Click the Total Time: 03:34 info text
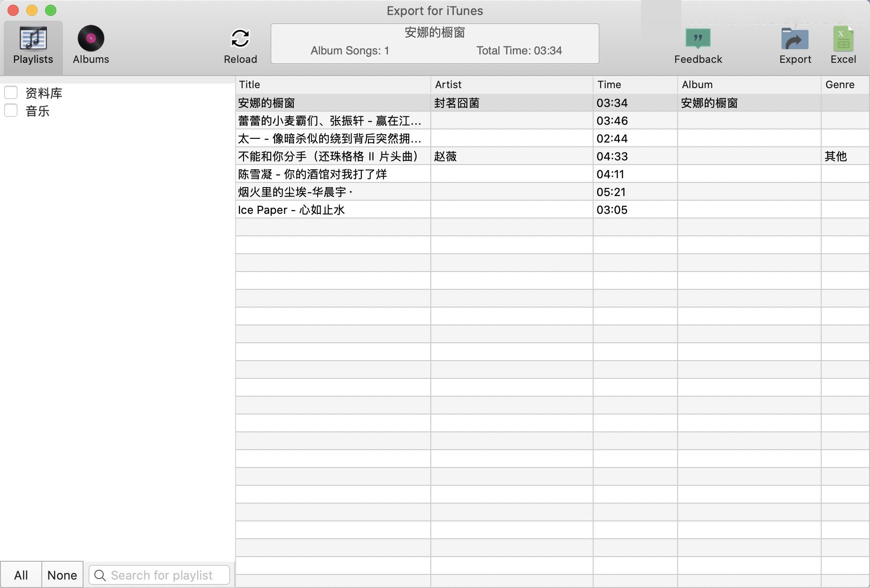The image size is (870, 588). click(x=519, y=51)
